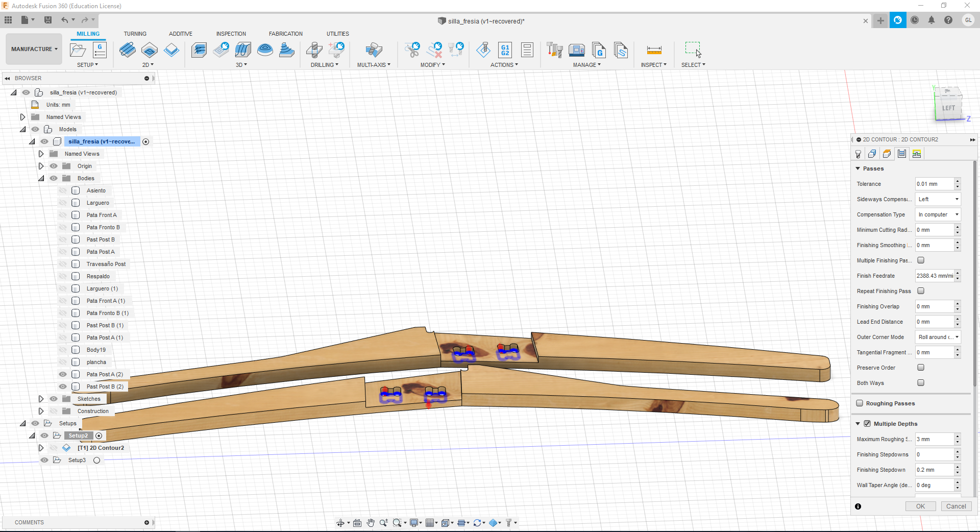Expand the Sketches folder in browser

click(41, 399)
